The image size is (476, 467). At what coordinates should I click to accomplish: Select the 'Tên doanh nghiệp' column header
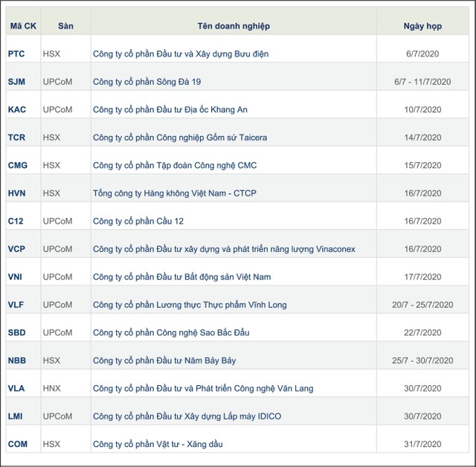click(234, 26)
